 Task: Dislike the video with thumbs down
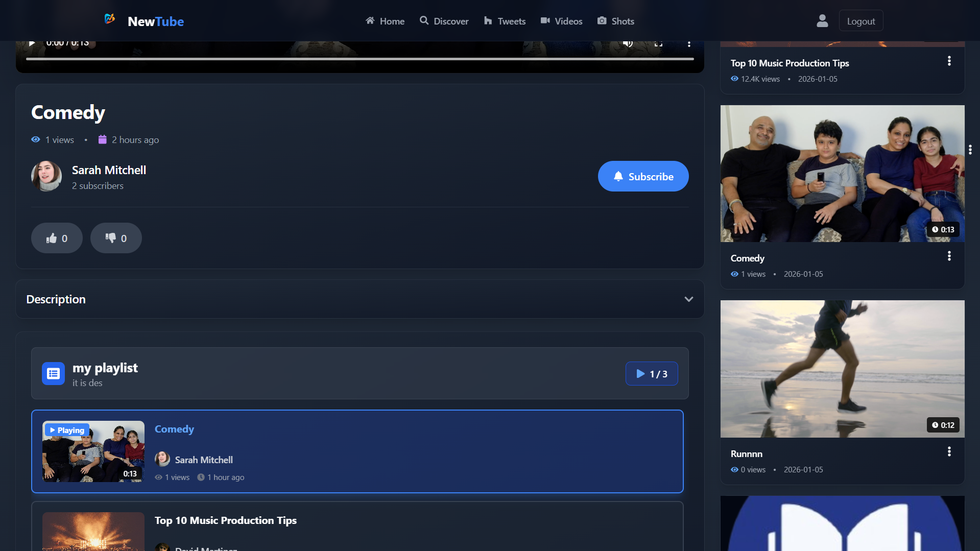click(x=116, y=238)
